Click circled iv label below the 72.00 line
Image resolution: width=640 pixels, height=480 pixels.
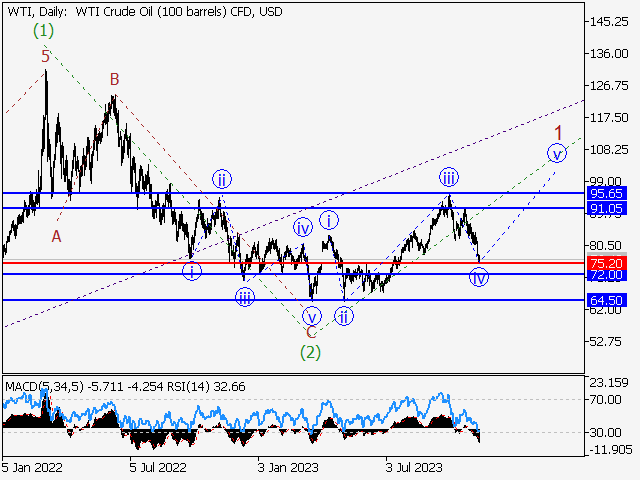[478, 277]
